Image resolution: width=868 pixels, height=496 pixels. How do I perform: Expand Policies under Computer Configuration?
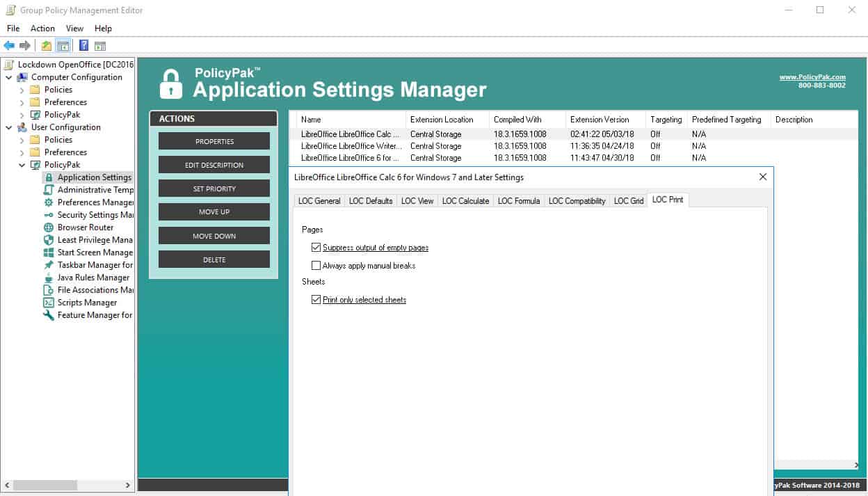[22, 90]
